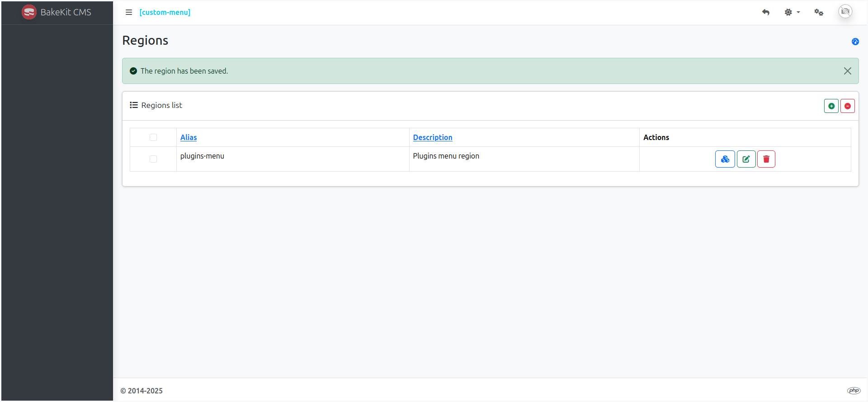The image size is (868, 402).
Task: Click the back arrow icon in header
Action: 766,12
